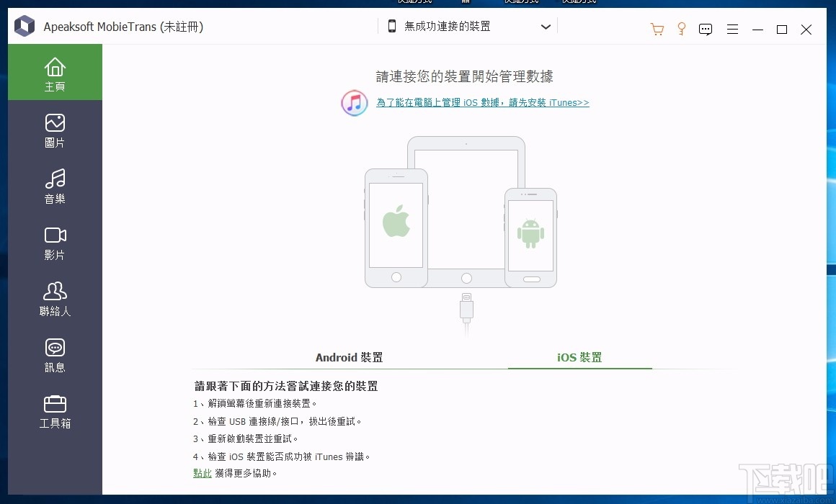Click the device dropdown chevron arrow
This screenshot has width=836, height=504.
coord(546,27)
